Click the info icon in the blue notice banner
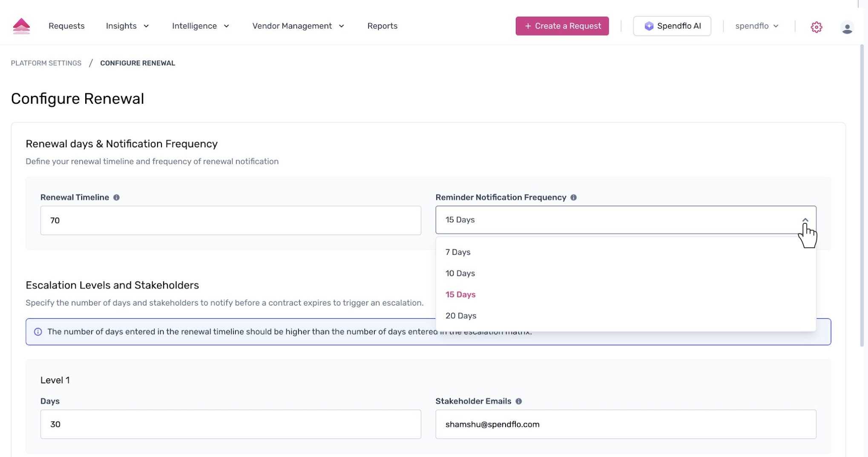The width and height of the screenshot is (868, 457). [x=38, y=332]
